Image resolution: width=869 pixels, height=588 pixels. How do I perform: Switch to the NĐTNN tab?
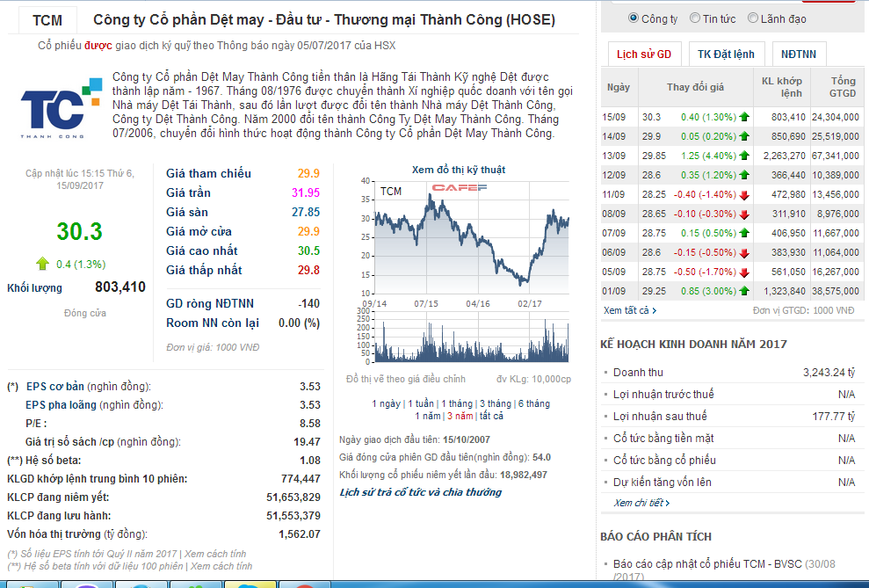coord(799,54)
